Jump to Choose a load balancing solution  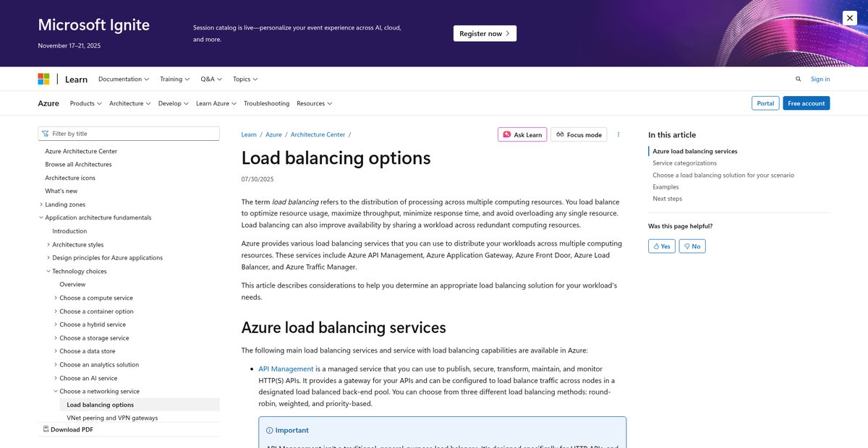[x=723, y=175]
